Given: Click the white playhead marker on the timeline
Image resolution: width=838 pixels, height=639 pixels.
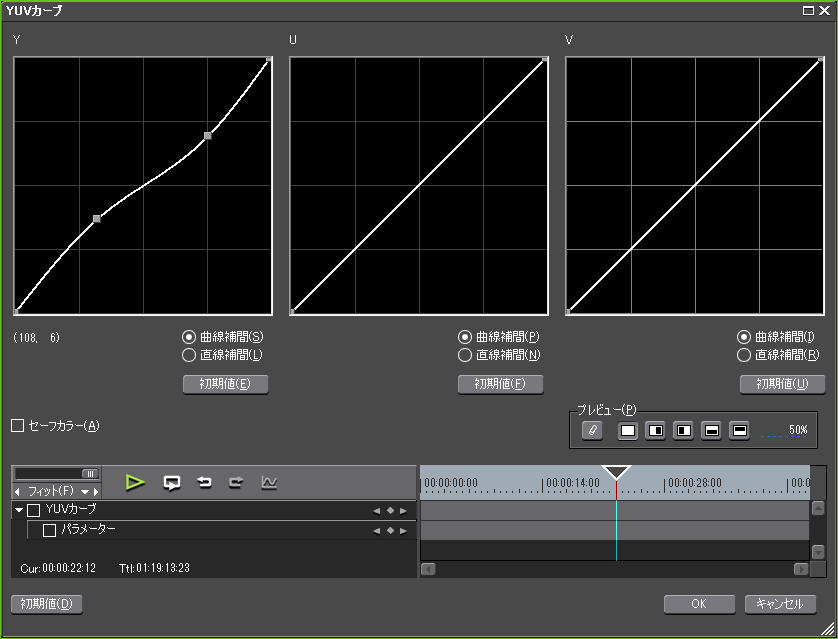Looking at the screenshot, I should click(616, 473).
